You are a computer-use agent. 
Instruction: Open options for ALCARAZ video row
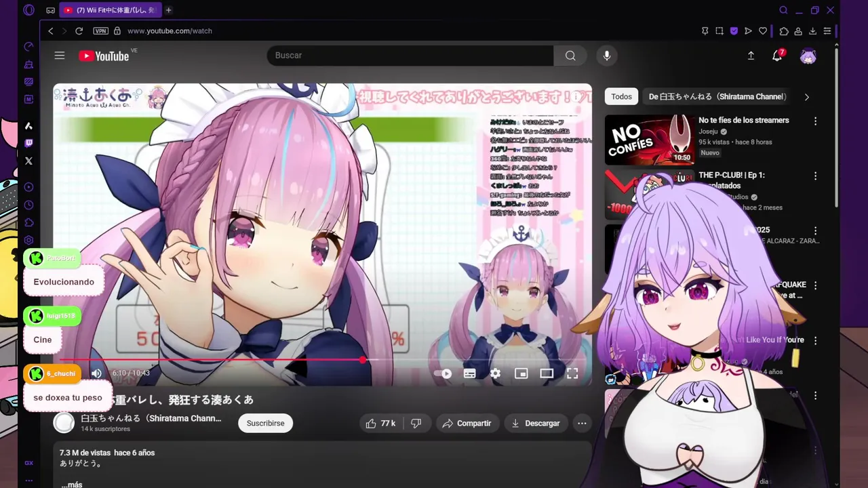(x=815, y=230)
